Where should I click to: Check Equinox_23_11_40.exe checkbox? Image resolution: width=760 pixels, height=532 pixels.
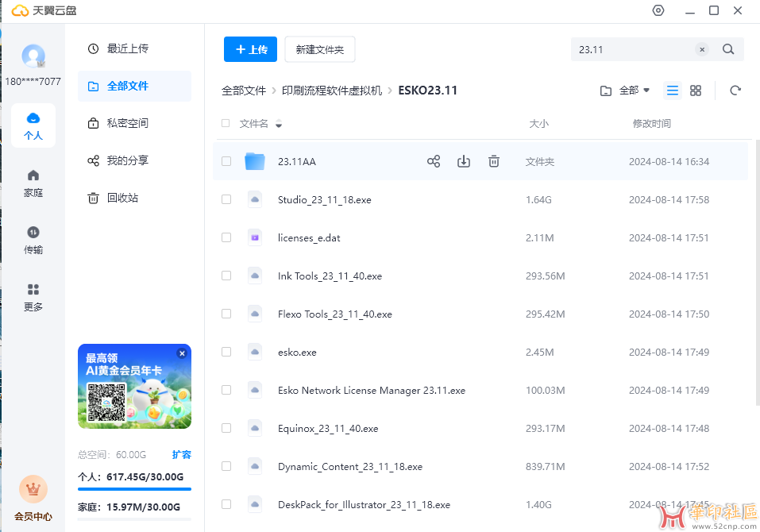pyautogui.click(x=226, y=428)
